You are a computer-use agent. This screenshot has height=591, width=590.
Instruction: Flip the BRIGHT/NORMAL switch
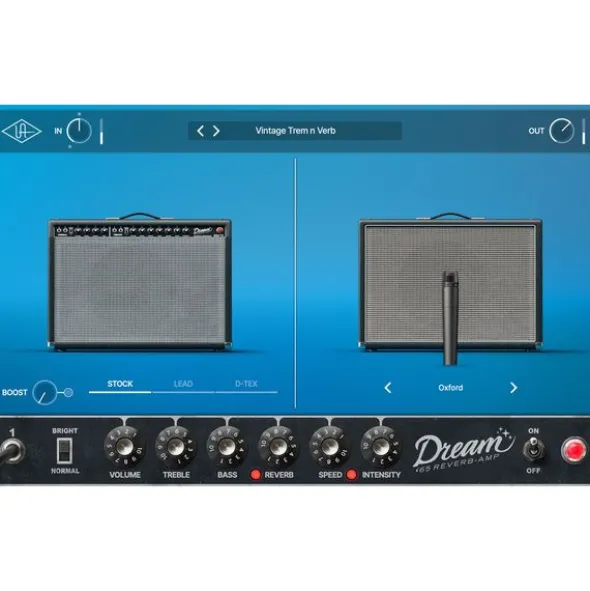64,451
